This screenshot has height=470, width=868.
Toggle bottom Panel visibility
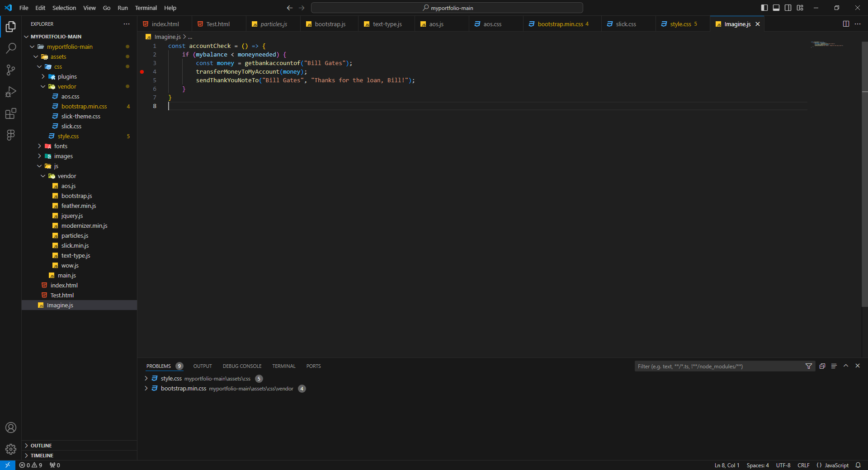(x=776, y=8)
